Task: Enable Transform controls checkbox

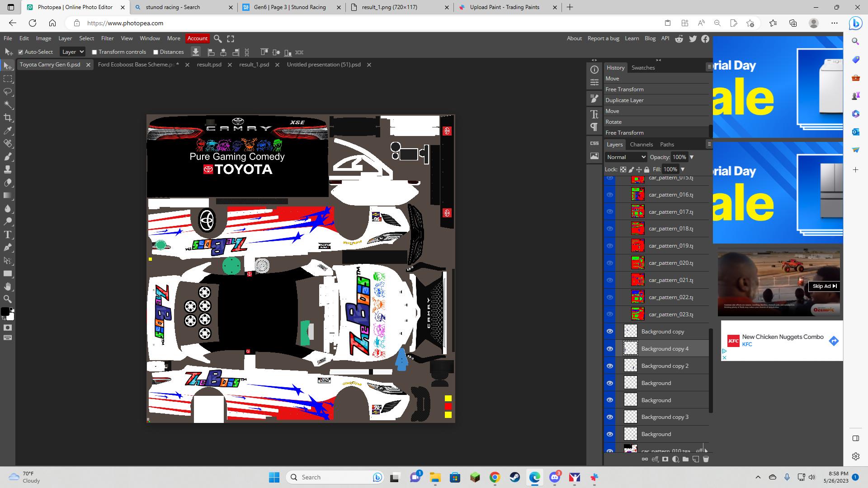Action: [94, 52]
